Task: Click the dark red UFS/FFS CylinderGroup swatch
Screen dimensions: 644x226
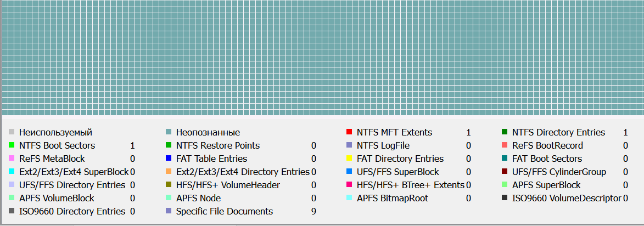Action: pos(505,172)
